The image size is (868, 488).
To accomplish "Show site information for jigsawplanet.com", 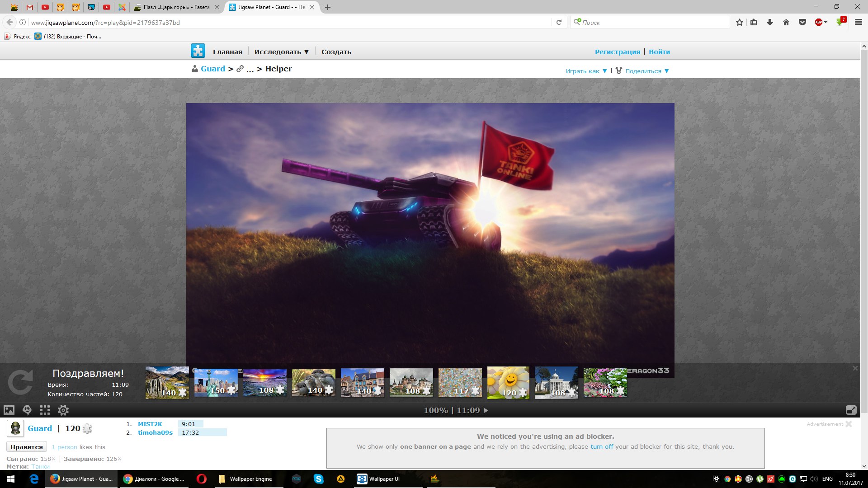I will pos(23,22).
